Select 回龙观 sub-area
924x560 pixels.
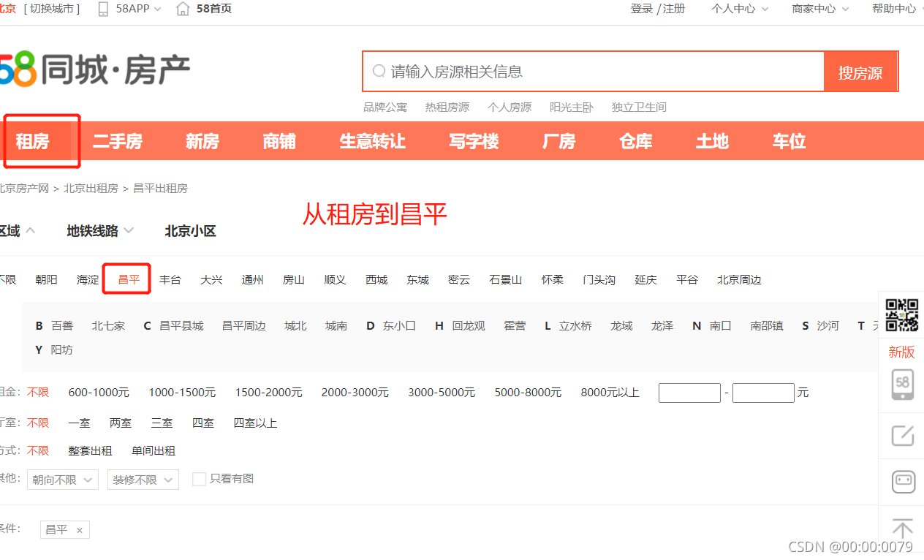coord(469,326)
